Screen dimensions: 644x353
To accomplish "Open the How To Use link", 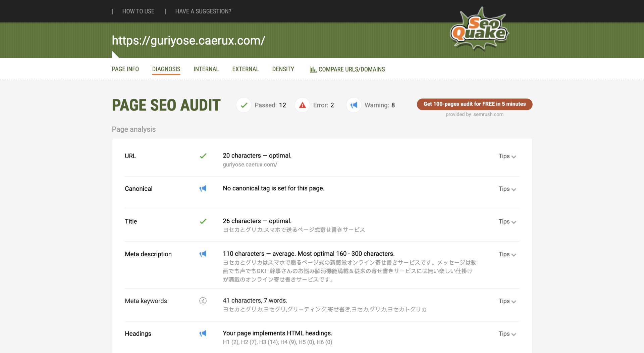I will point(138,11).
